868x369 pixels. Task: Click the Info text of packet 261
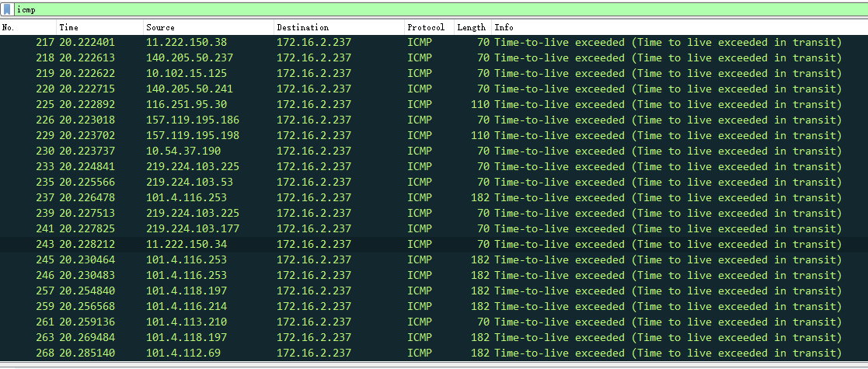[668, 322]
